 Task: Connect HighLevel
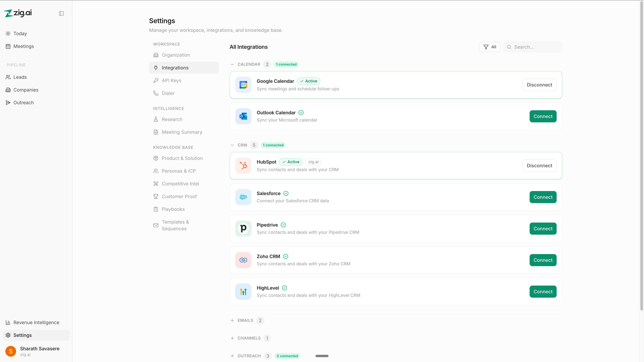pos(543,292)
